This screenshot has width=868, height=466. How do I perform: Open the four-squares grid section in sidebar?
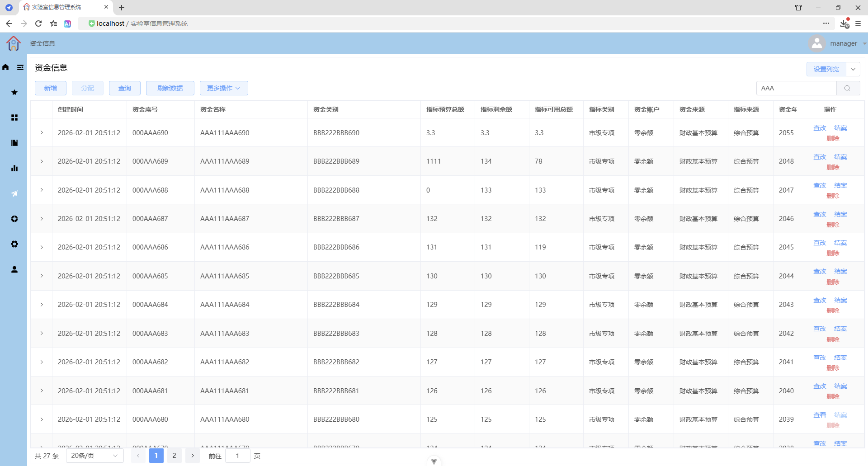[x=14, y=118]
